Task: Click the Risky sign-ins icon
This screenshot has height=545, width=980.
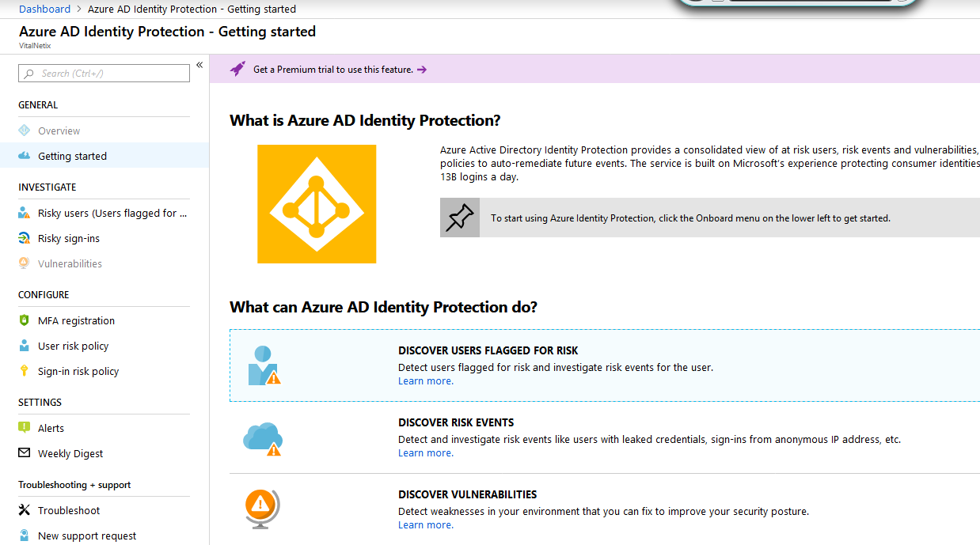Action: (24, 238)
